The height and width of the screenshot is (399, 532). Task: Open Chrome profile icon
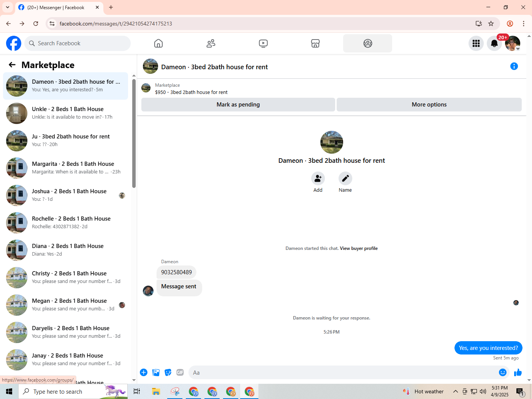click(510, 24)
